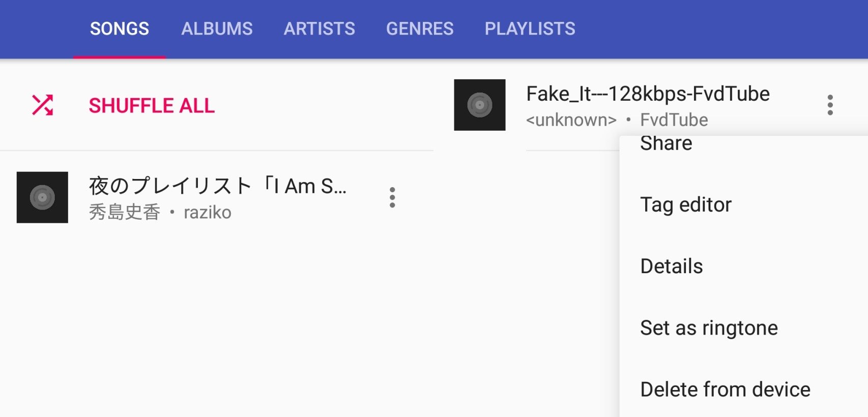
Task: Select the Songs tab
Action: (120, 28)
